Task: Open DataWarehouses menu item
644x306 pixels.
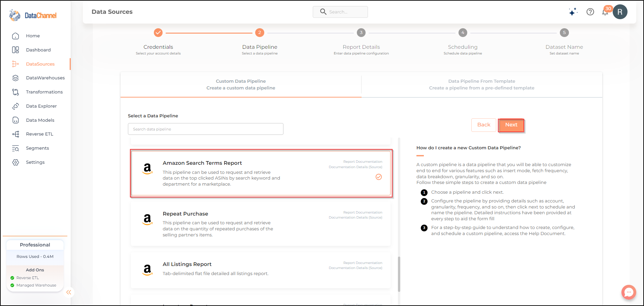Action: click(45, 78)
